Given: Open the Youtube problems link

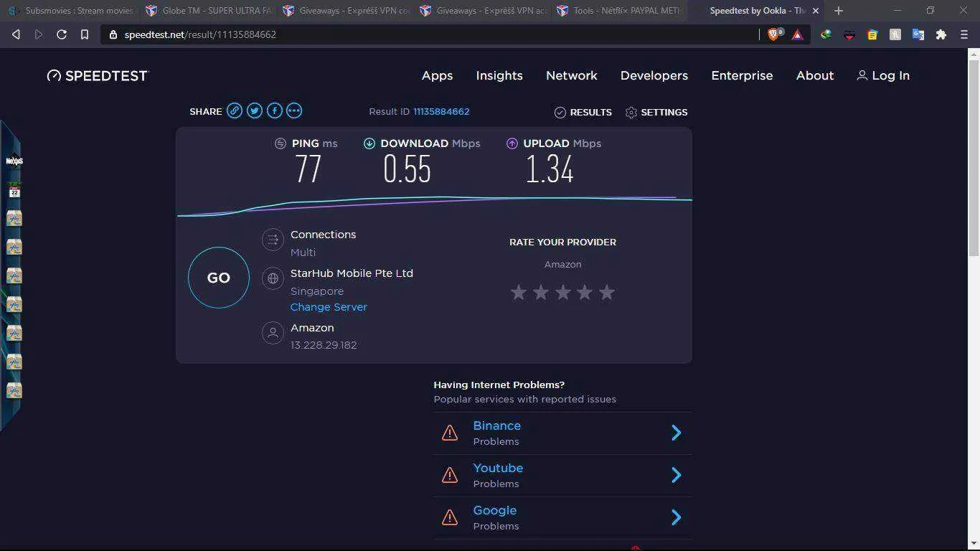Looking at the screenshot, I should [x=498, y=468].
